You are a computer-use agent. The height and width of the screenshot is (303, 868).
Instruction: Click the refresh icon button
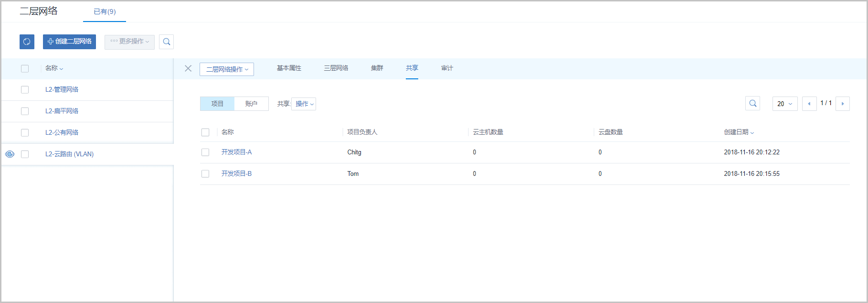point(27,42)
